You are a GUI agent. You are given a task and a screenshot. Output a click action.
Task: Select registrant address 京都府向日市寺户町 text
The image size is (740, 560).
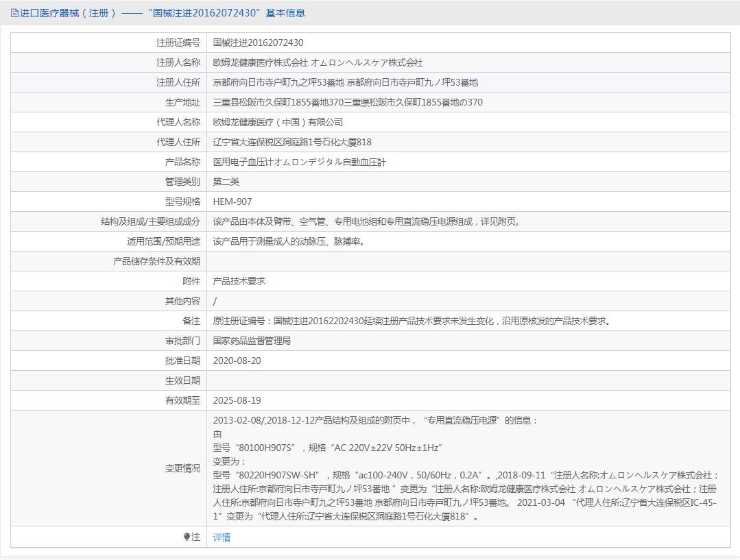point(252,82)
